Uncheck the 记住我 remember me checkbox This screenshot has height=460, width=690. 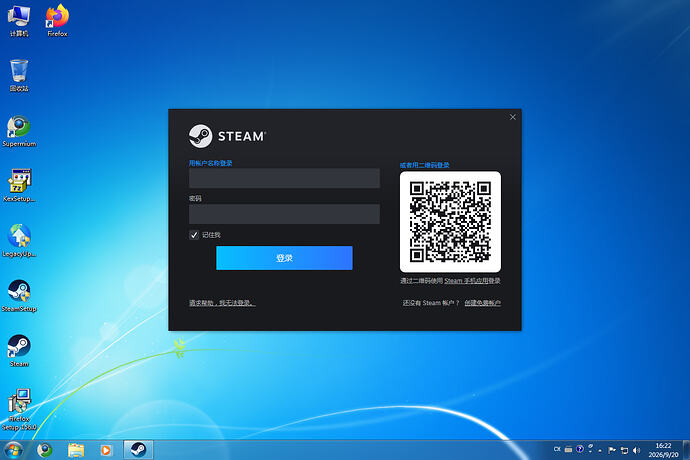(194, 235)
